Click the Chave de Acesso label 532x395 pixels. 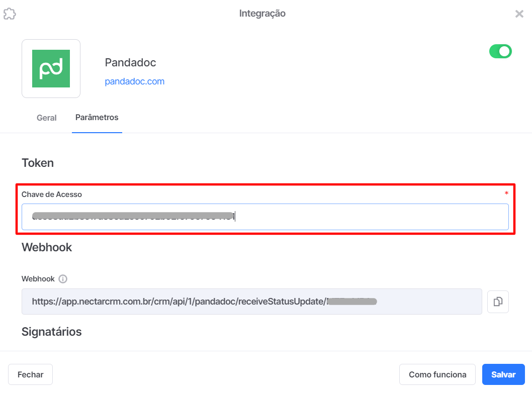[x=52, y=194]
